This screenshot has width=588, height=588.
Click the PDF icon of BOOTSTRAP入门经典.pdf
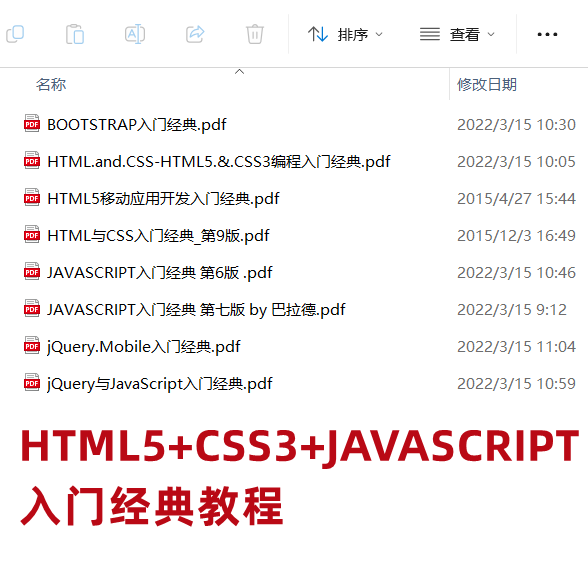(x=32, y=123)
